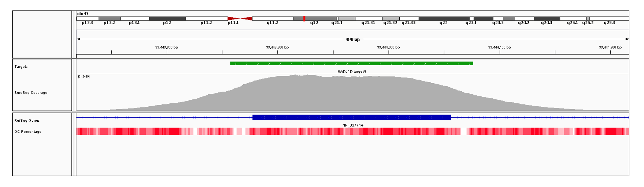This screenshot has height=187, width=644.
Task: Select the RefSeq Genes track name
Action: click(27, 121)
